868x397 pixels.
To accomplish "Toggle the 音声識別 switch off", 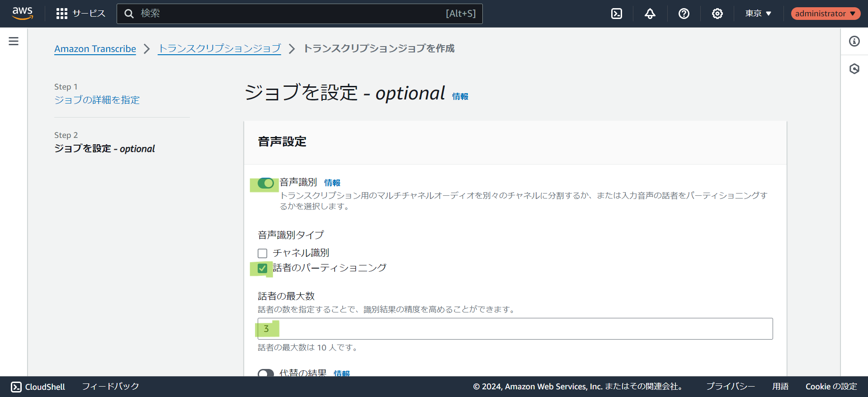I will pos(266,183).
